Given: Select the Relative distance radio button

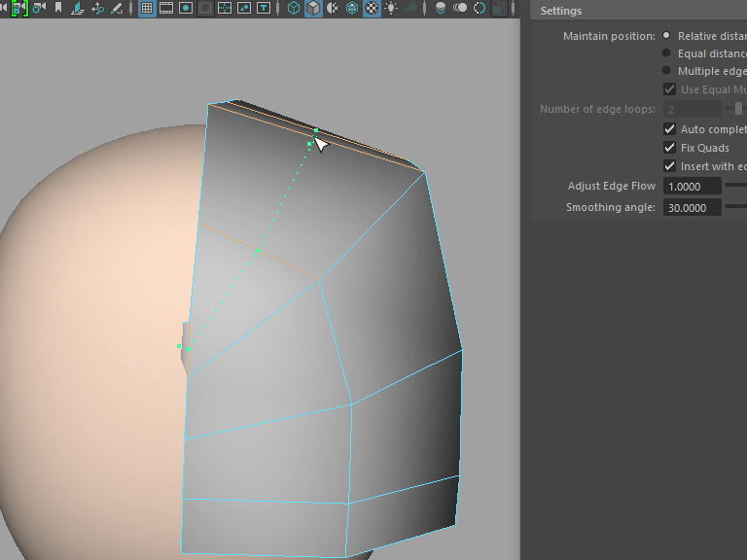Looking at the screenshot, I should 666,36.
